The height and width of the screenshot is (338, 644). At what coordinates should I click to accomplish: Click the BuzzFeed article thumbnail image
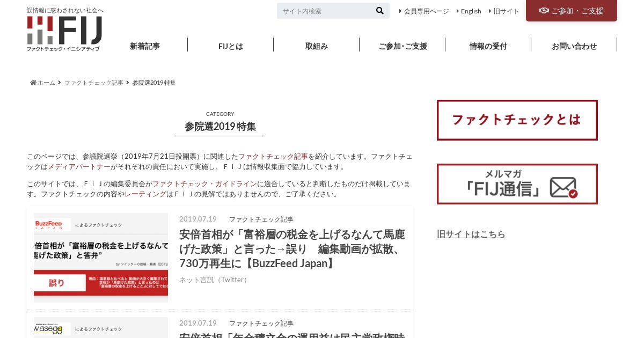coord(101,258)
